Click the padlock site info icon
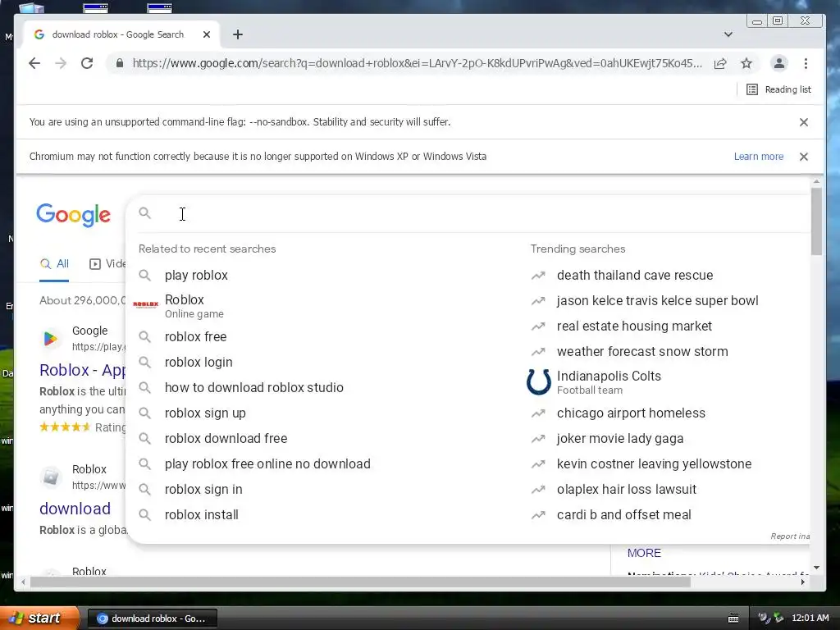 pos(120,63)
